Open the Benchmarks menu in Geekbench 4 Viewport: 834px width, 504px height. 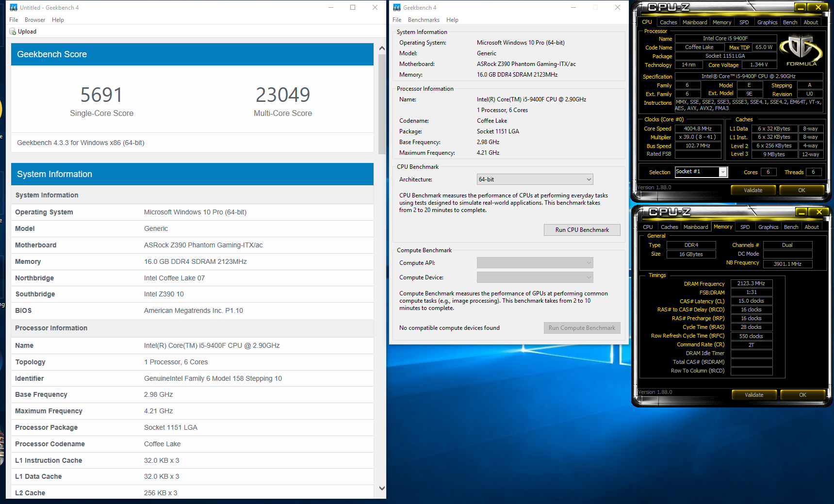[424, 20]
